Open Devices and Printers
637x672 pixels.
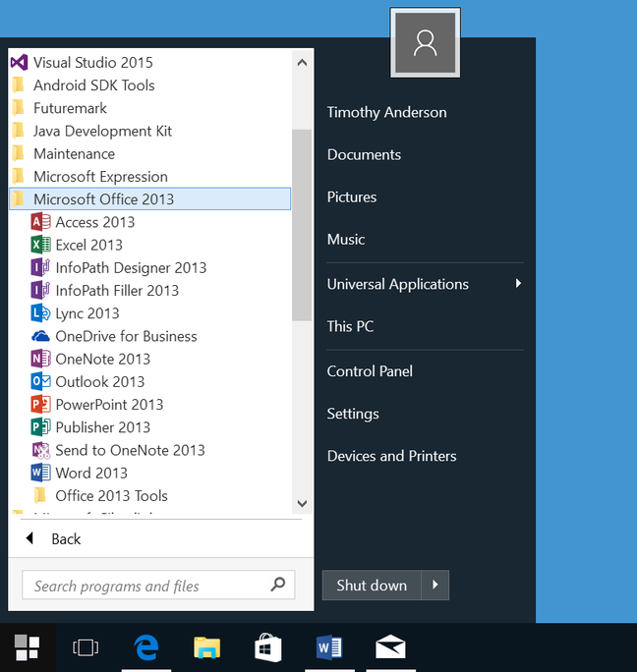pos(391,456)
